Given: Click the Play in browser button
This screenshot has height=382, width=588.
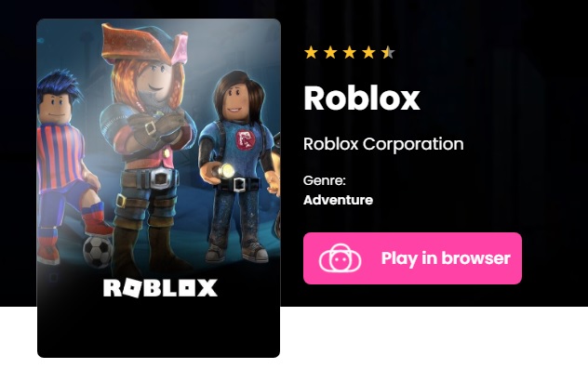Looking at the screenshot, I should point(412,258).
